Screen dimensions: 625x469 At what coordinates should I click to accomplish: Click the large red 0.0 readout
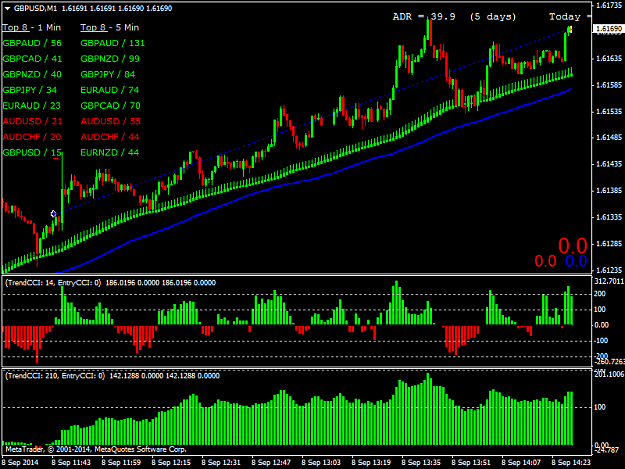[572, 245]
